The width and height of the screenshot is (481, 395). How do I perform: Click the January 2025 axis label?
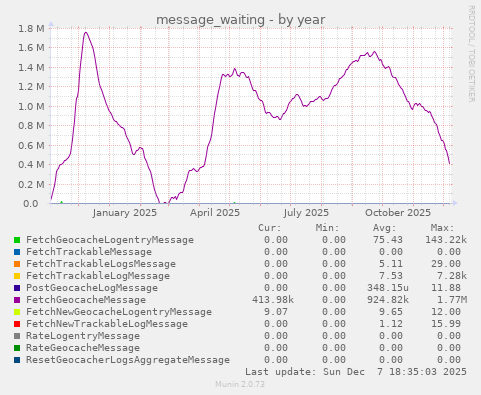125,213
